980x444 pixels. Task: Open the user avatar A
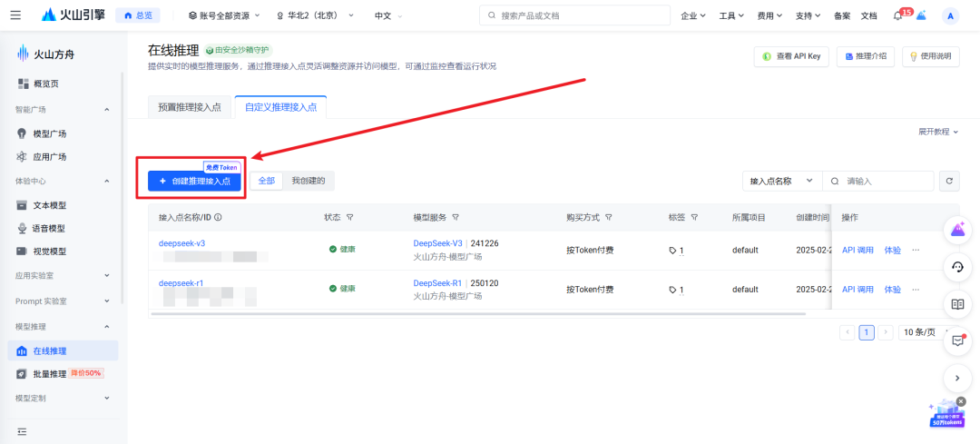pos(950,16)
